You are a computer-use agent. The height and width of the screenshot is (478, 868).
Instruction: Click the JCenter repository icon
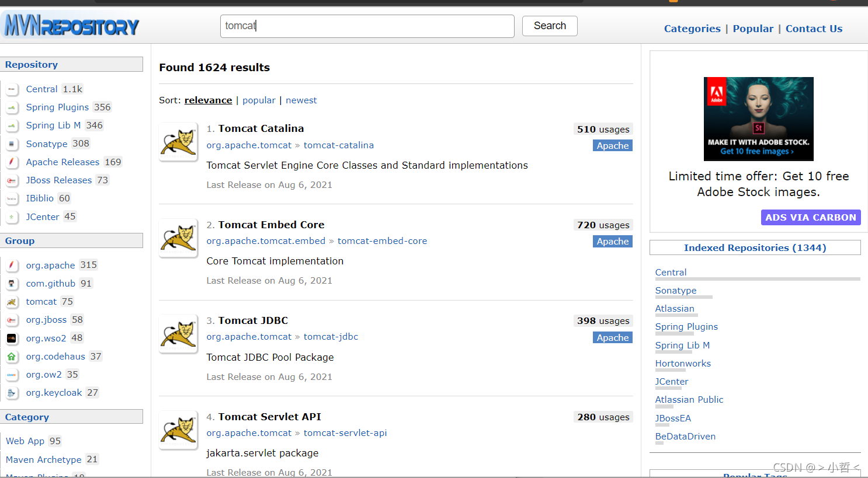[12, 217]
